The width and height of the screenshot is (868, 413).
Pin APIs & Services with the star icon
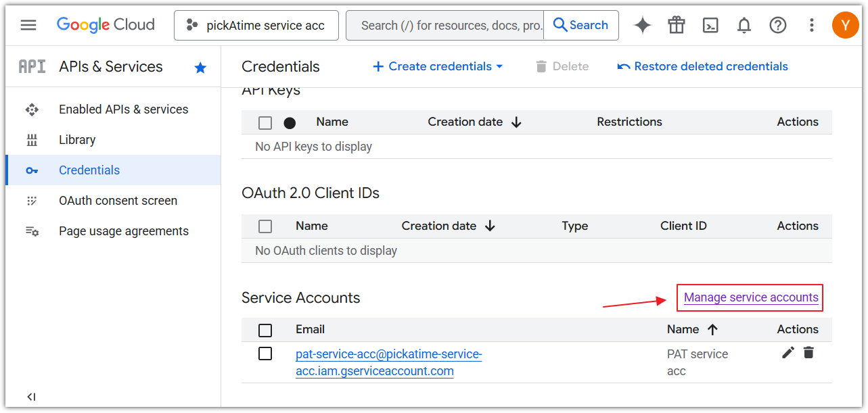point(200,67)
